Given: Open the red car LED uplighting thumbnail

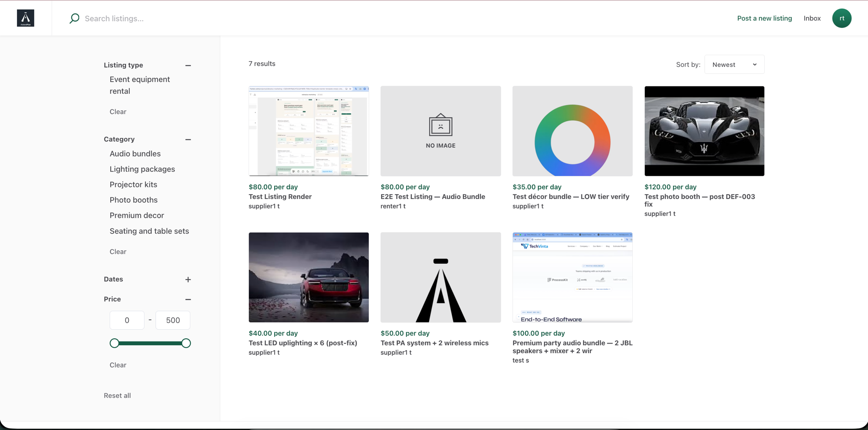Looking at the screenshot, I should pos(309,277).
